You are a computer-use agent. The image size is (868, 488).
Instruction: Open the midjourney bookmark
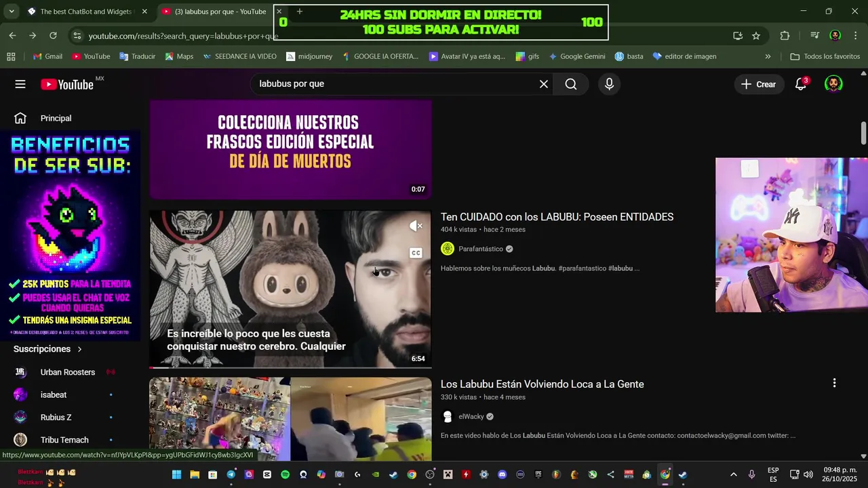(309, 56)
